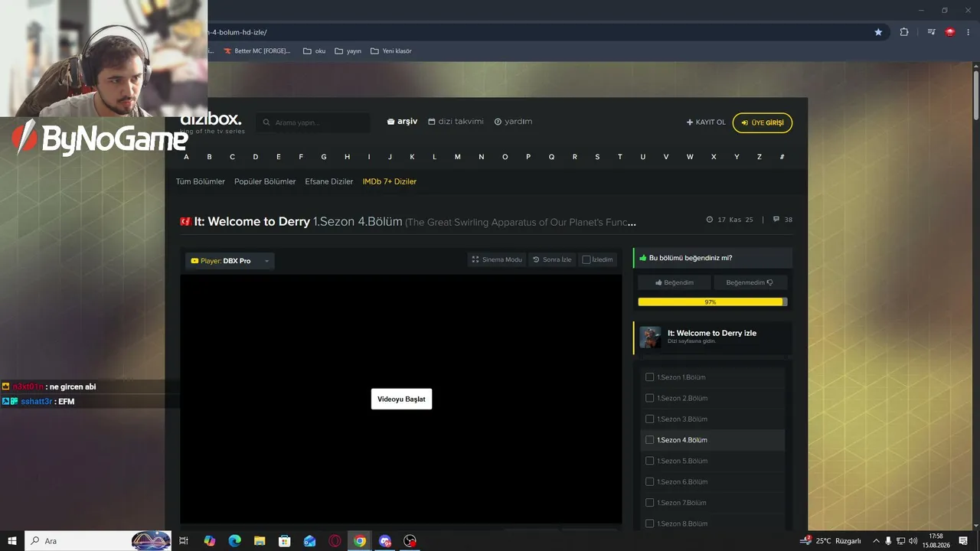Click the red Chrome profile avatar

(950, 32)
